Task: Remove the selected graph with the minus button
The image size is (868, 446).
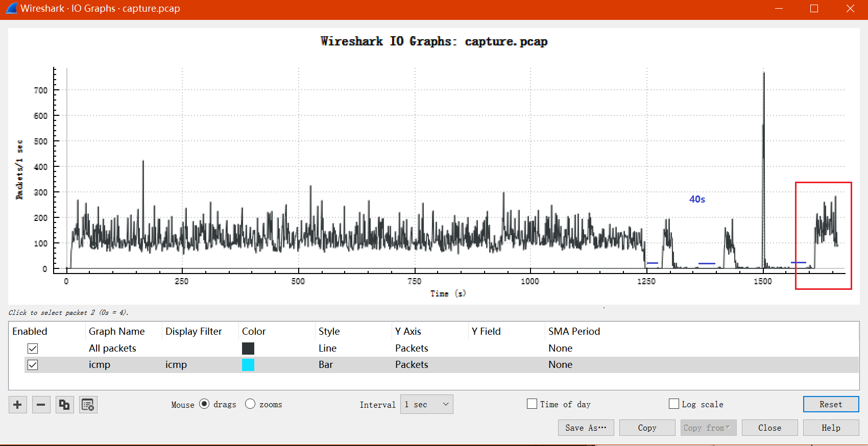Action: [41, 405]
